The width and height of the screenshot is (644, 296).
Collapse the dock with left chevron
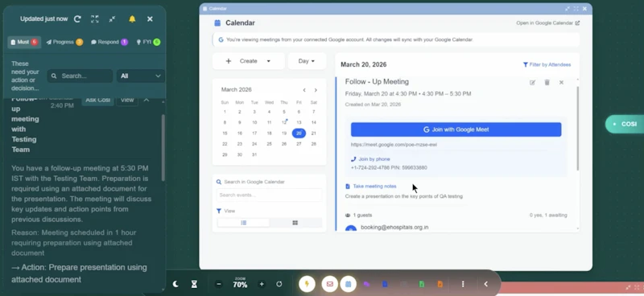click(486, 284)
